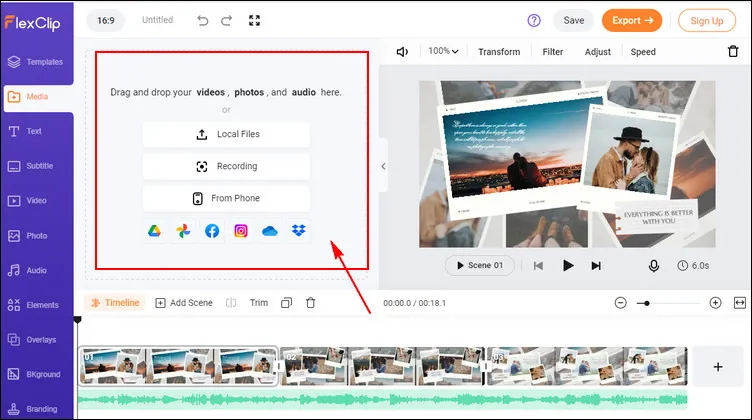
Task: Upload media from Local Files
Action: point(226,134)
